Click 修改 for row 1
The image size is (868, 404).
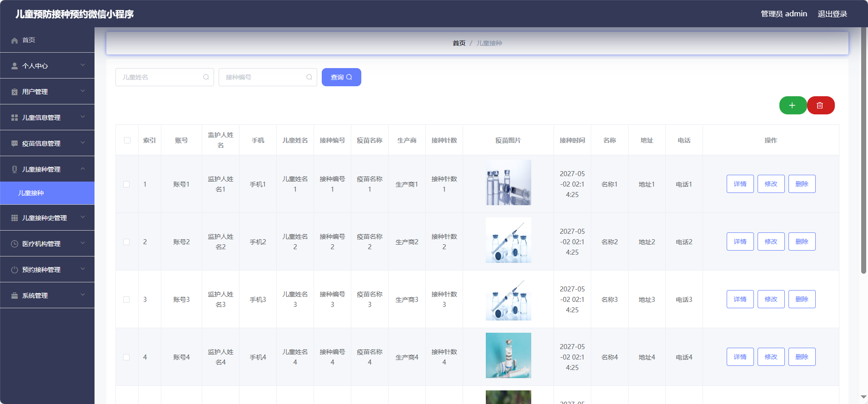(771, 184)
